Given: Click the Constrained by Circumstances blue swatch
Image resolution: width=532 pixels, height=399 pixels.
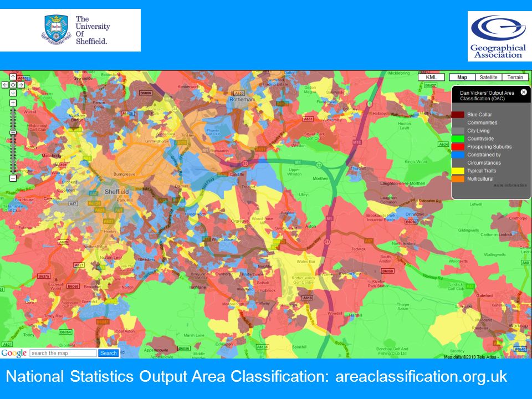Looking at the screenshot, I should pyautogui.click(x=458, y=155).
